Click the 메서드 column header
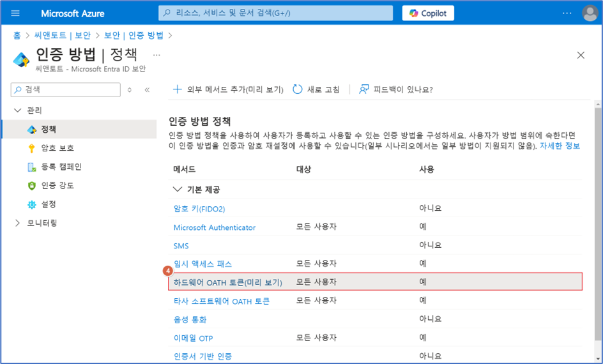Screen dimensions: 603x364 [185, 169]
